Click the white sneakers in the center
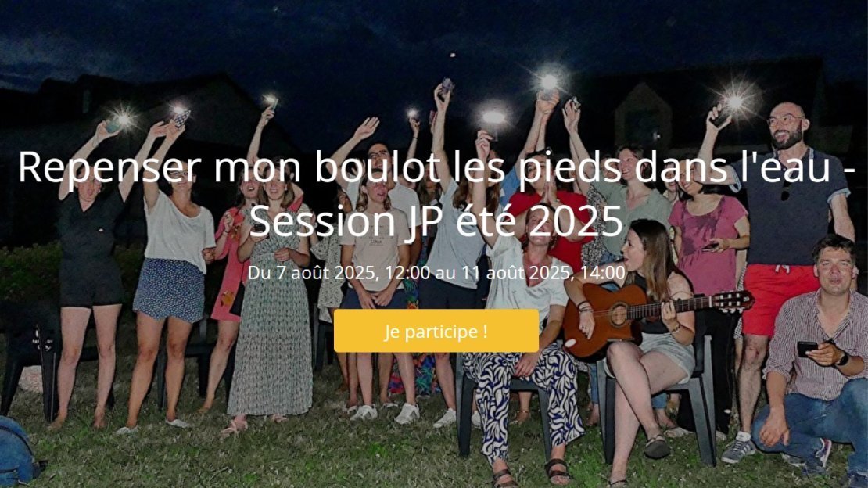The height and width of the screenshot is (488, 868). pyautogui.click(x=386, y=413)
